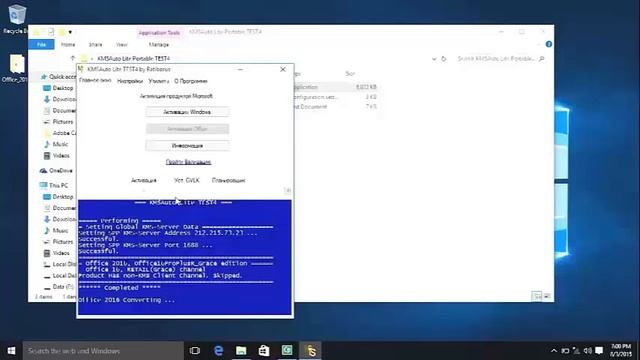This screenshot has height=360, width=640.
Task: Select the Уст. GVLK tab
Action: (x=187, y=180)
